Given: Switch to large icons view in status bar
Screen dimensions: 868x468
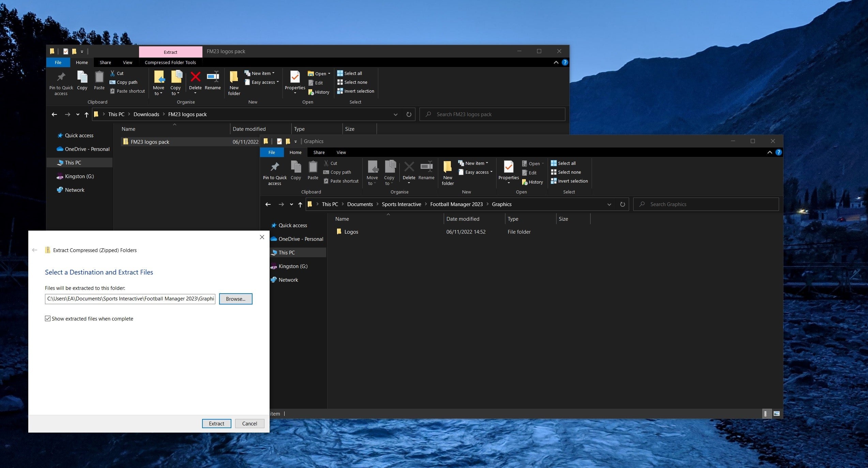Looking at the screenshot, I should 777,414.
